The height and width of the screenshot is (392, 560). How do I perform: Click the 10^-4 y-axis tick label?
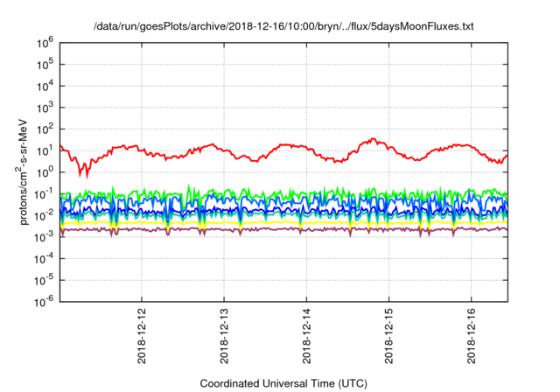[44, 259]
